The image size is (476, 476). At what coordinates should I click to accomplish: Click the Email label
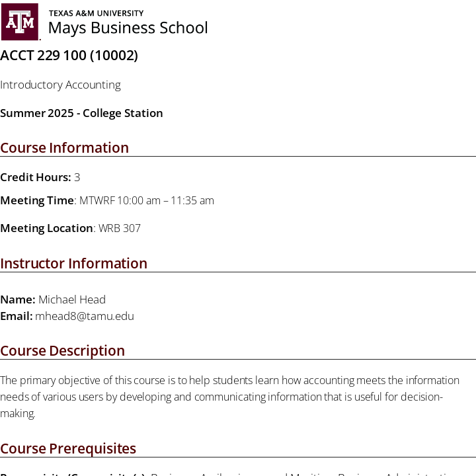pos(16,316)
